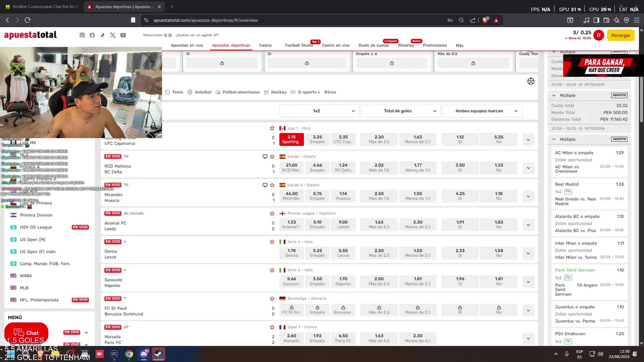Image resolution: width=644 pixels, height=362 pixels.
Task: Select 1.78 Genoa odds button
Action: pos(291,253)
